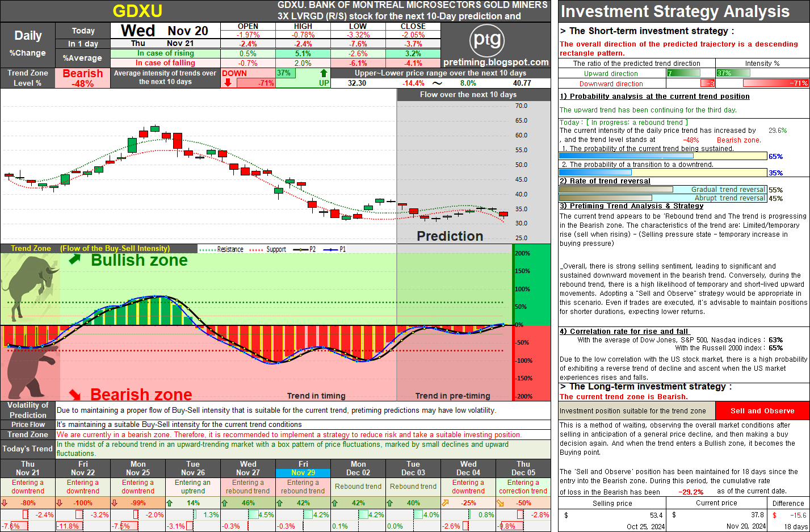This screenshot has width=810, height=532.
Task: Click the upper price value 40.77
Action: [522, 83]
